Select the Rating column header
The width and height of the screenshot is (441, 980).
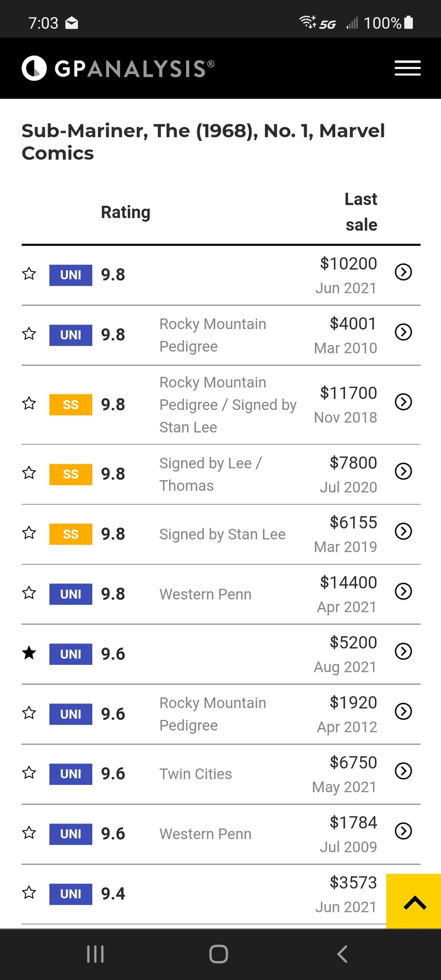(x=126, y=212)
